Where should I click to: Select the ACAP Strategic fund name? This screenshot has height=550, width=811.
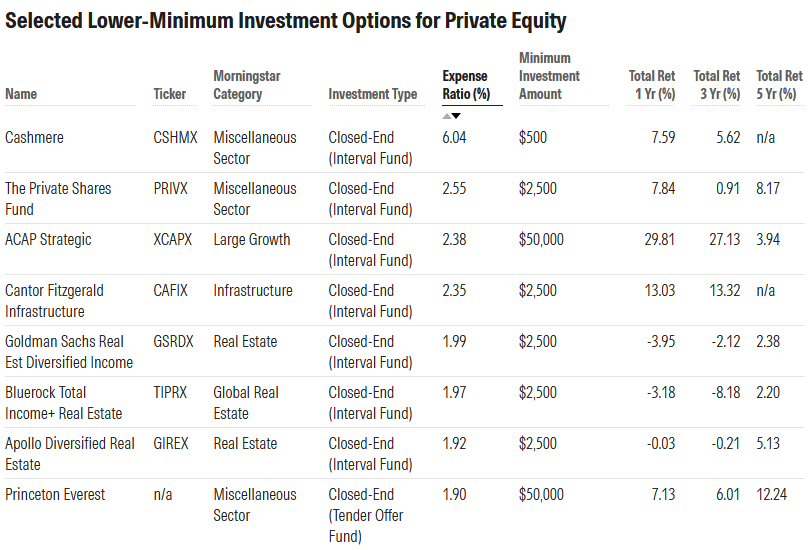click(48, 240)
